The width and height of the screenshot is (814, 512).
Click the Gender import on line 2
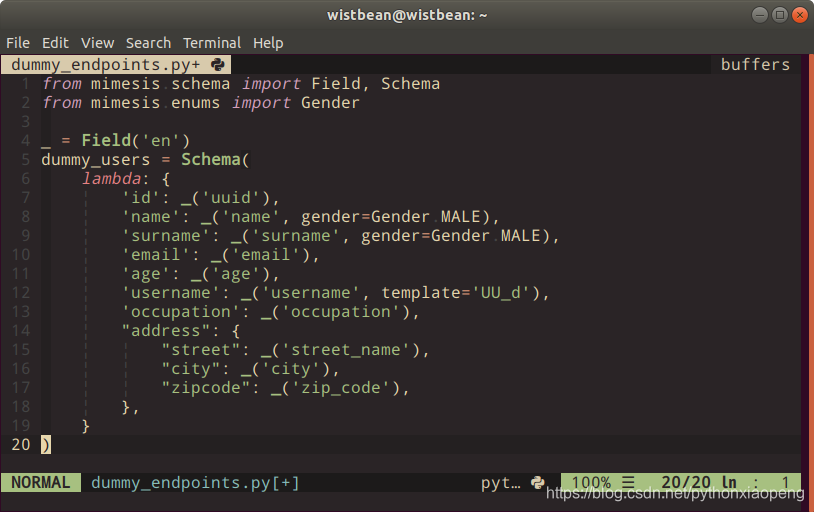click(x=330, y=103)
